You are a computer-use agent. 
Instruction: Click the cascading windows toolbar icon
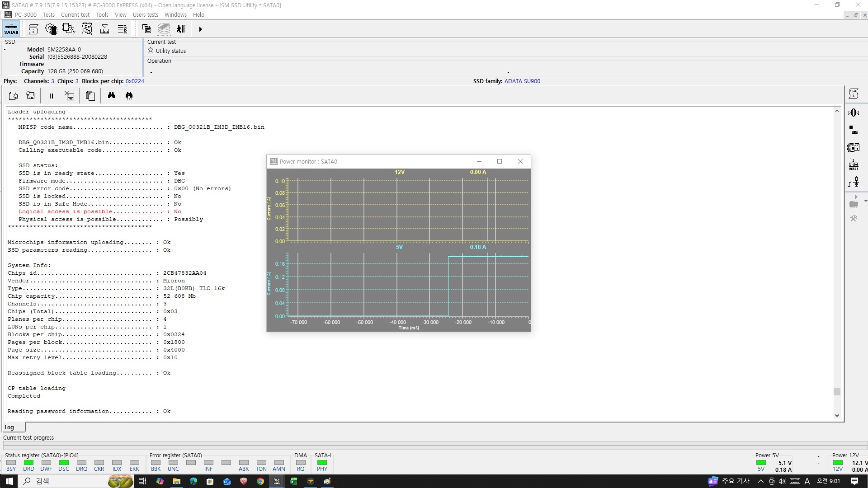[x=146, y=29]
